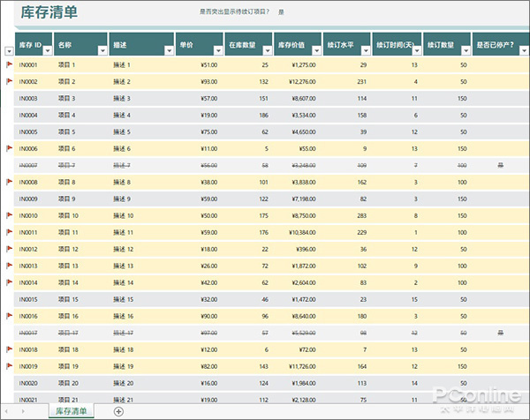Open the 是否已停产? filter dropdown
The image size is (530, 420).
tap(522, 52)
